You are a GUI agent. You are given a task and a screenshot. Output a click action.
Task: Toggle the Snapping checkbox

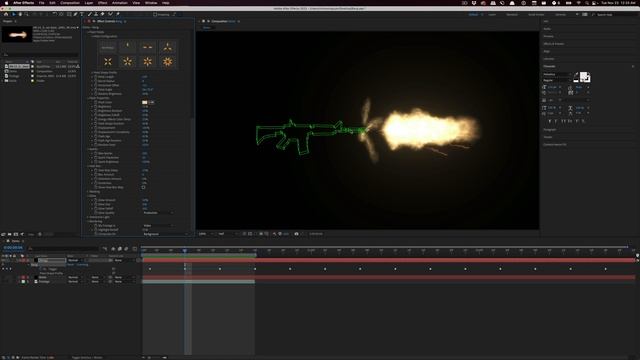tap(155, 14)
